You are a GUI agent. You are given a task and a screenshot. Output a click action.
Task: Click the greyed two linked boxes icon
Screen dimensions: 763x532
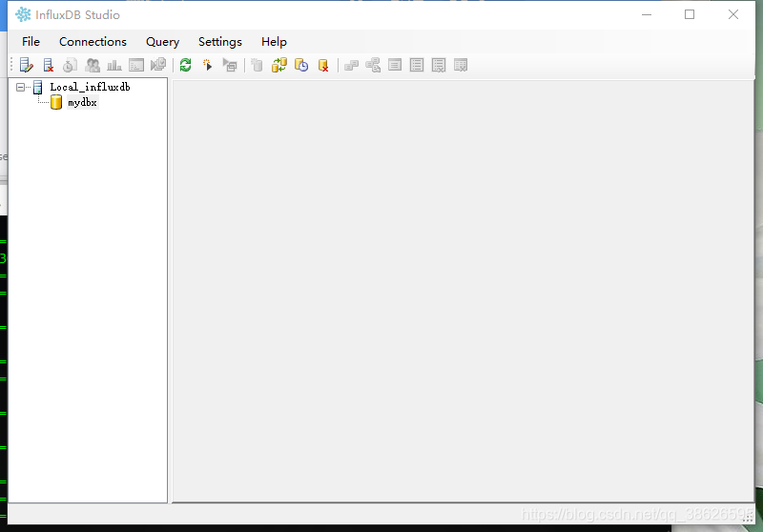[351, 65]
